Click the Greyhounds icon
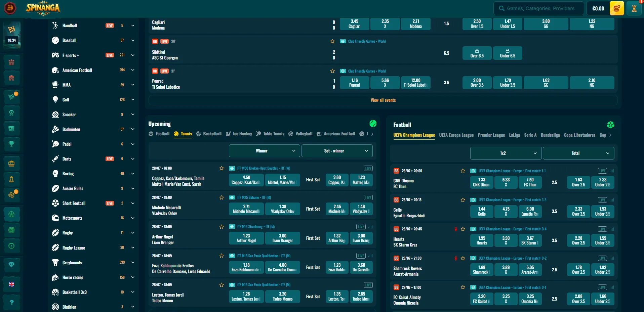This screenshot has height=312, width=644. 55,263
